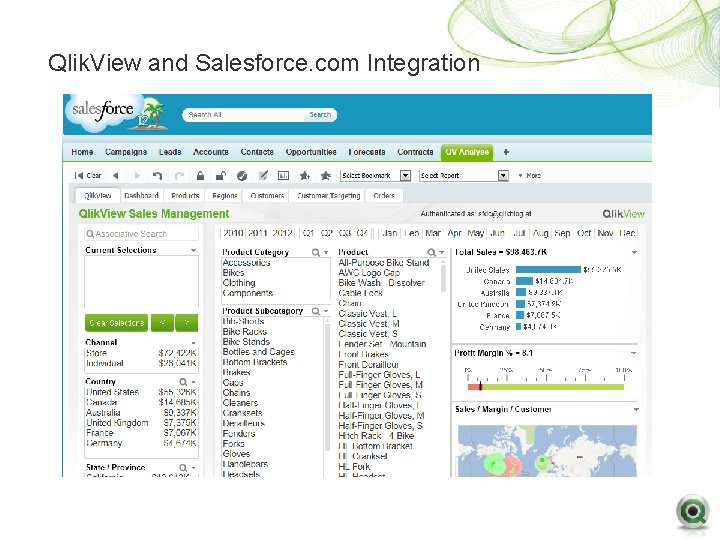Click the green back arrow button
Viewport: 720px width, 540px height.
163,323
